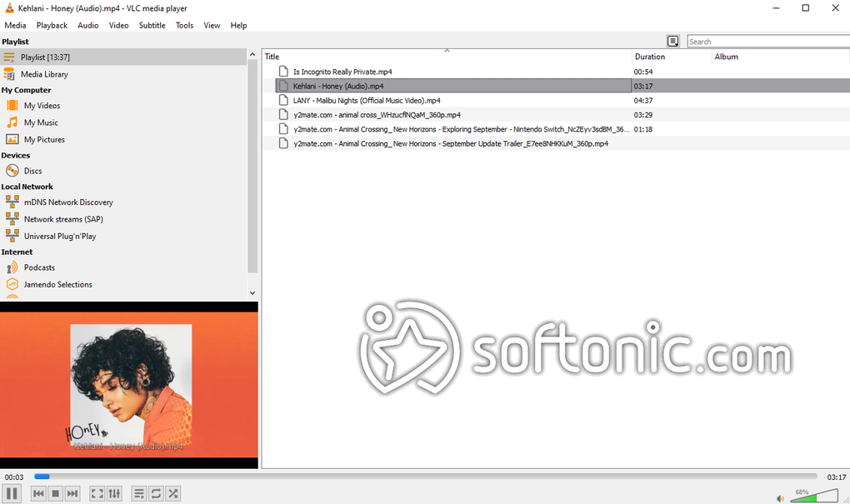The width and height of the screenshot is (850, 504).
Task: Toggle fullscreen video mode
Action: tap(97, 494)
